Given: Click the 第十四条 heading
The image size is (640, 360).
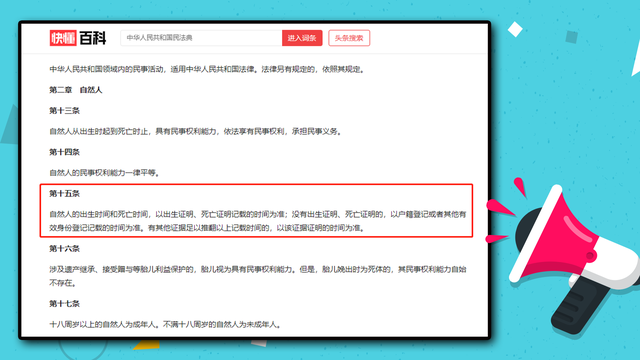Looking at the screenshot, I should coord(64,152).
